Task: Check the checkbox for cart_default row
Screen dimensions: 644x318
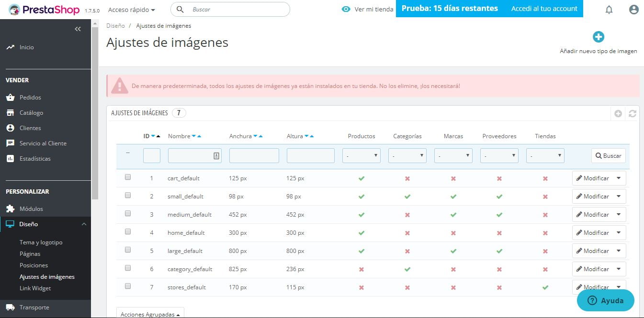Action: click(x=127, y=176)
